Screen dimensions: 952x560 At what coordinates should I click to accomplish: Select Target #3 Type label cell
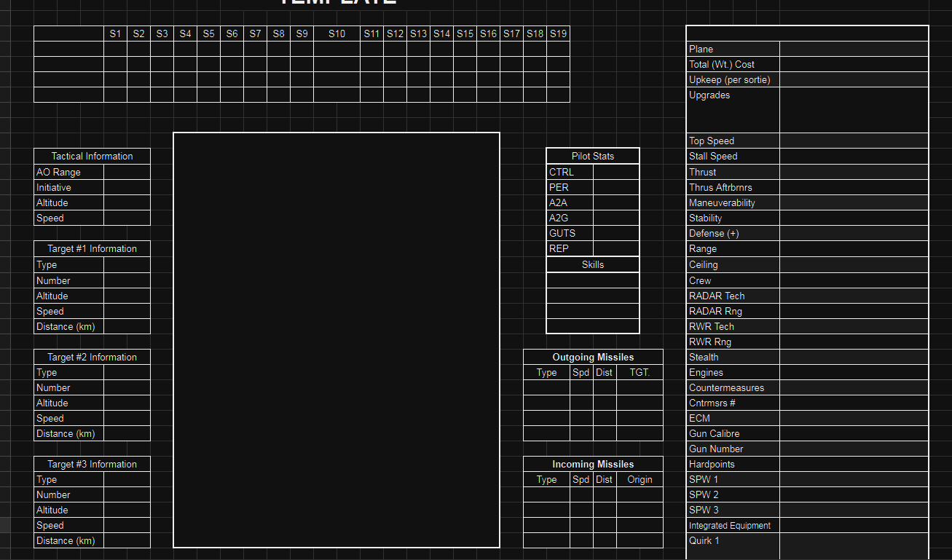click(69, 479)
